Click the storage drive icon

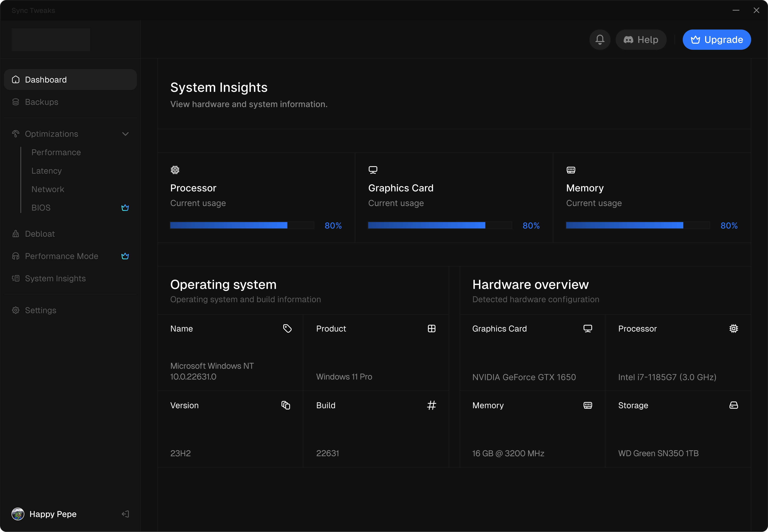coord(733,405)
